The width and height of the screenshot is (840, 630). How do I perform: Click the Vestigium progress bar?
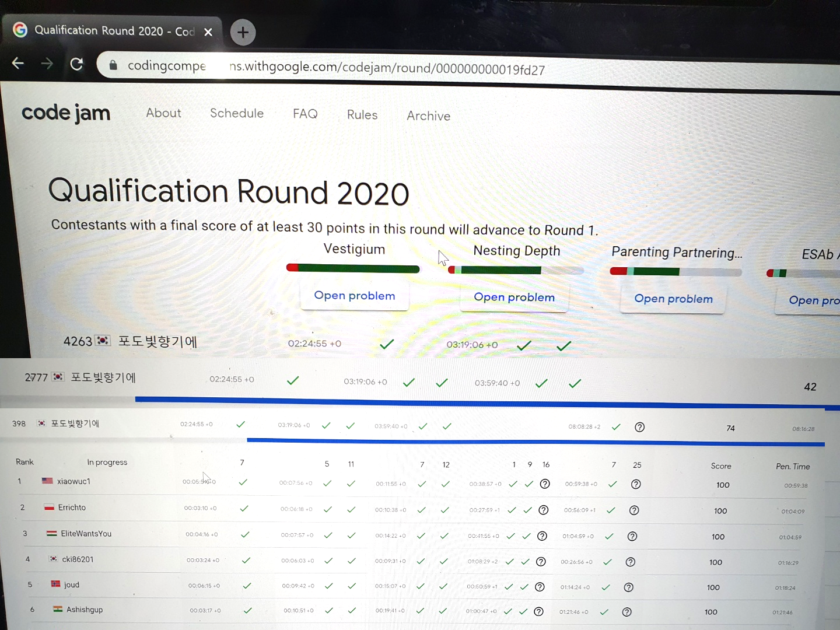click(353, 268)
